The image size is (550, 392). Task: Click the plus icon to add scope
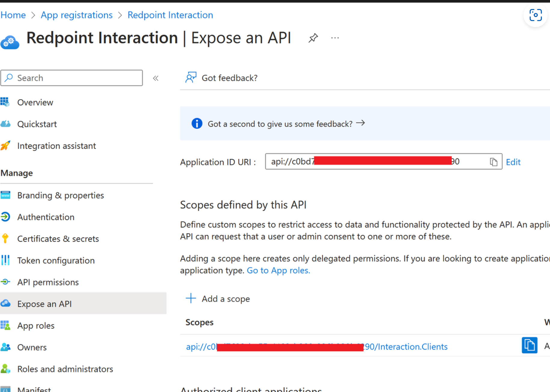coord(191,299)
